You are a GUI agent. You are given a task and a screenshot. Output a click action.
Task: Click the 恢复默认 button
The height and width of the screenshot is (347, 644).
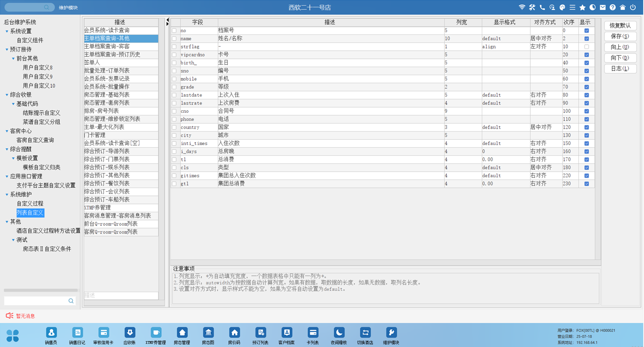620,26
